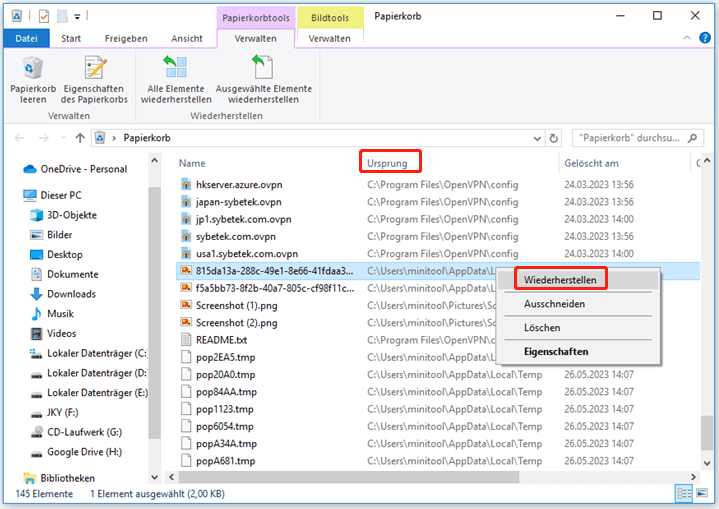
Task: Click Ausgewählte Elemente wiederherstellen icon
Action: click(263, 67)
